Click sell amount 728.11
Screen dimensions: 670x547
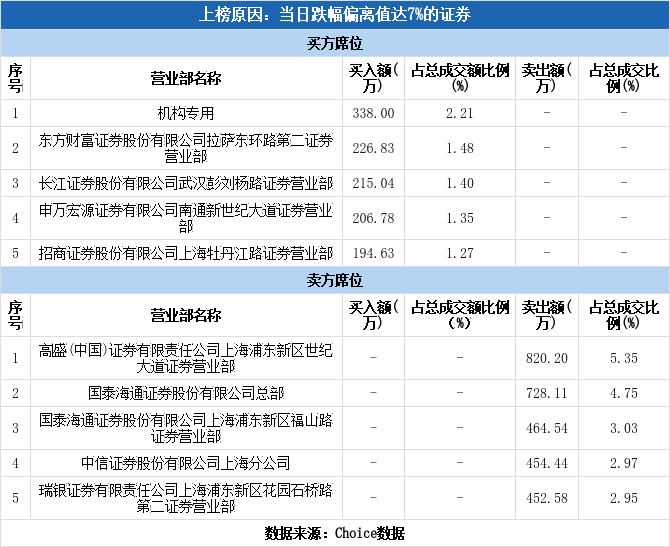click(547, 393)
